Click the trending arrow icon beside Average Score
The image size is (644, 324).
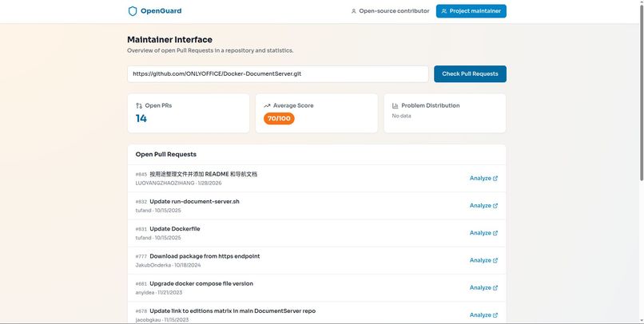(x=267, y=106)
